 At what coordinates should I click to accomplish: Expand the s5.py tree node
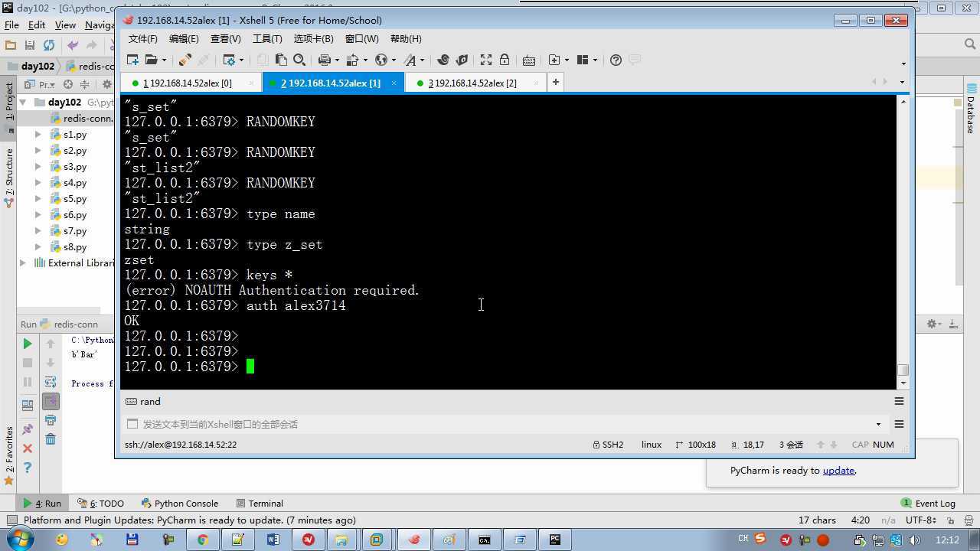[x=38, y=198]
